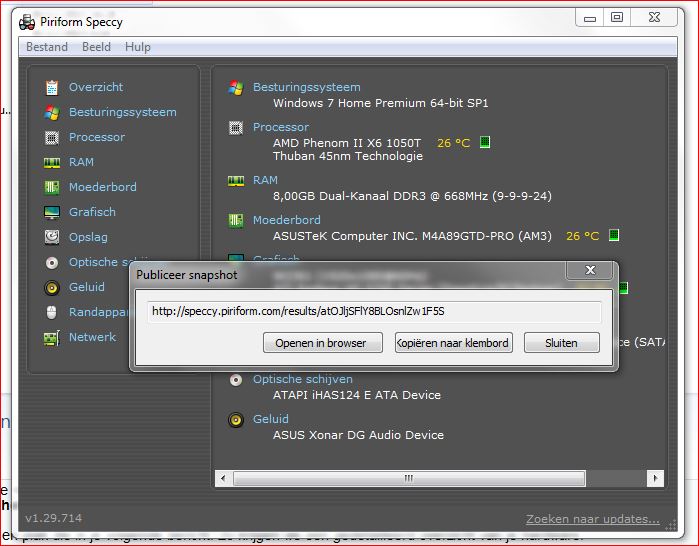This screenshot has height=546, width=699.
Task: Select Overzicht in the sidebar
Action: [96, 87]
